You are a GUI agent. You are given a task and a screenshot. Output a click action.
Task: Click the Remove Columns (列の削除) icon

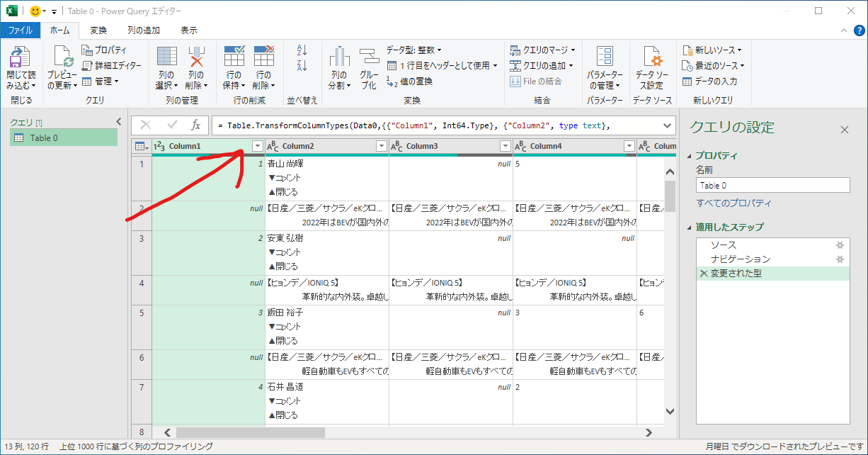coord(195,58)
